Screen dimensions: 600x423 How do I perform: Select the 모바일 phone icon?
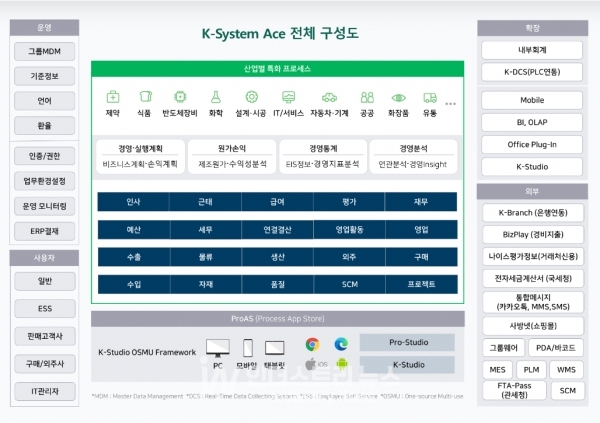248,348
